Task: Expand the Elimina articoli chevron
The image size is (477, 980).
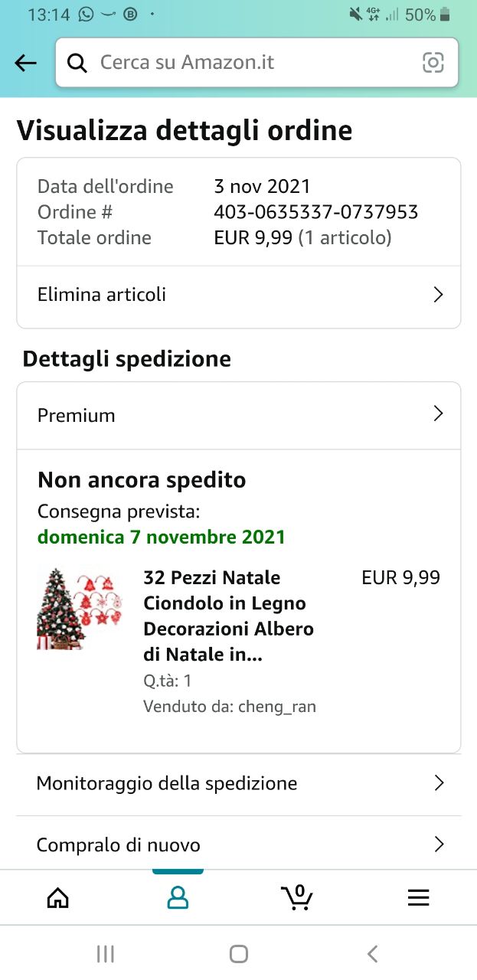Action: coord(438,295)
